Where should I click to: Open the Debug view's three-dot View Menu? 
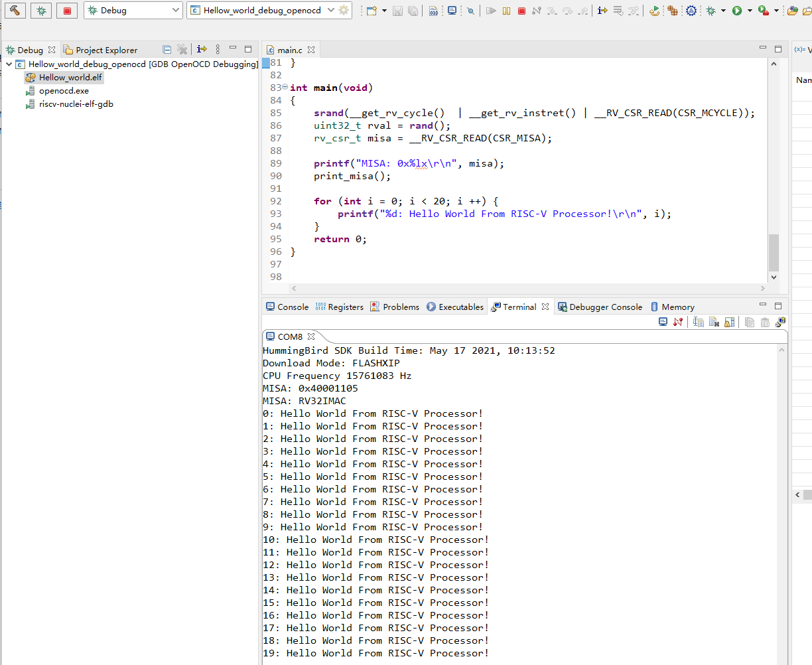click(218, 49)
